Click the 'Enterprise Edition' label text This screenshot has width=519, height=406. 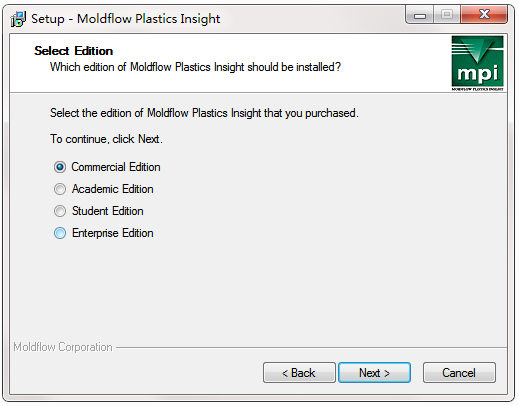[113, 233]
